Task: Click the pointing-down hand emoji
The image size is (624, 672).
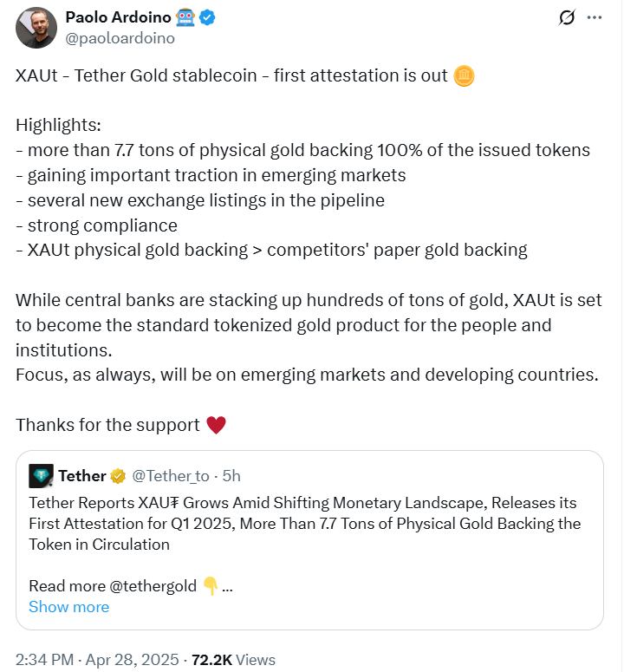Action: pos(211,585)
